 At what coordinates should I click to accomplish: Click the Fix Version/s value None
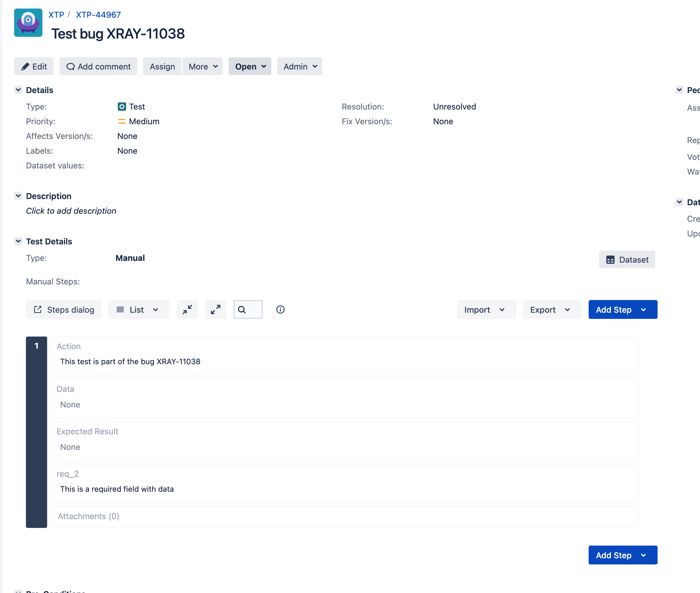click(x=443, y=121)
